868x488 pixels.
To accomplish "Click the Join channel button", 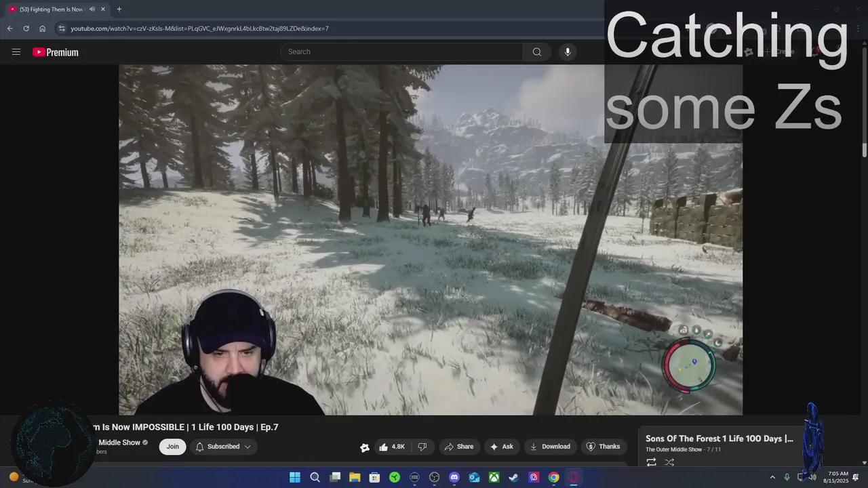I will [172, 447].
